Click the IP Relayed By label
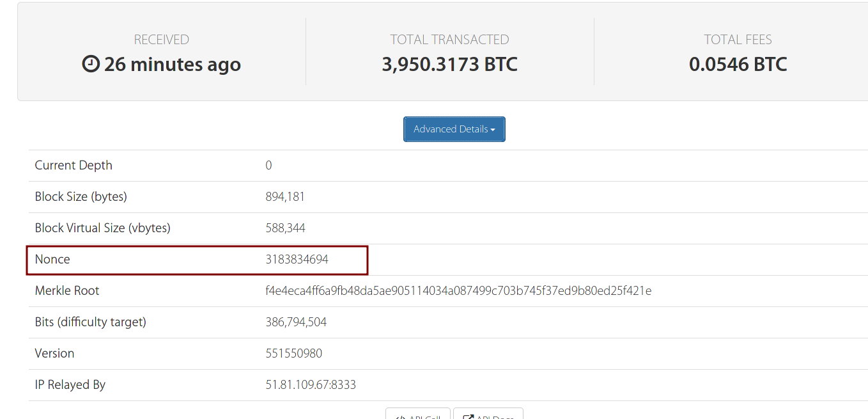 [x=70, y=384]
